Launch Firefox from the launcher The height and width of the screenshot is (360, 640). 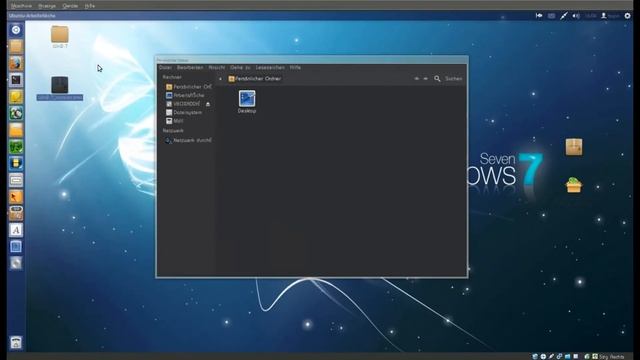click(x=16, y=63)
